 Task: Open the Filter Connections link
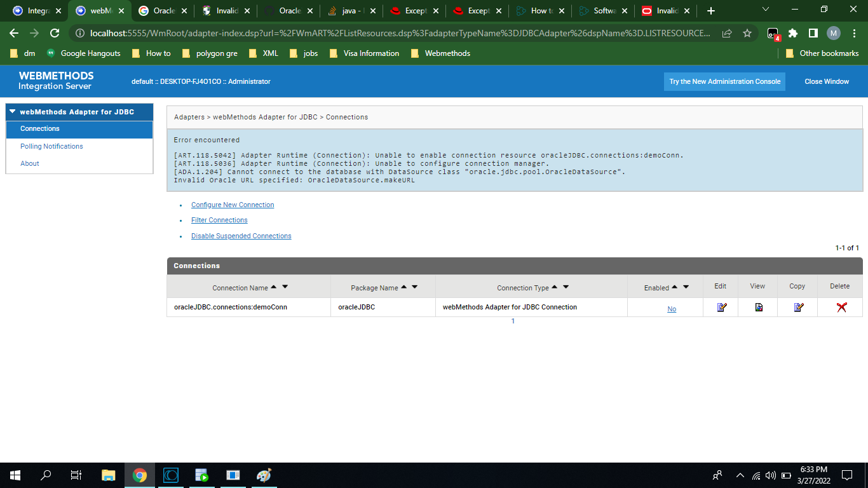tap(219, 220)
